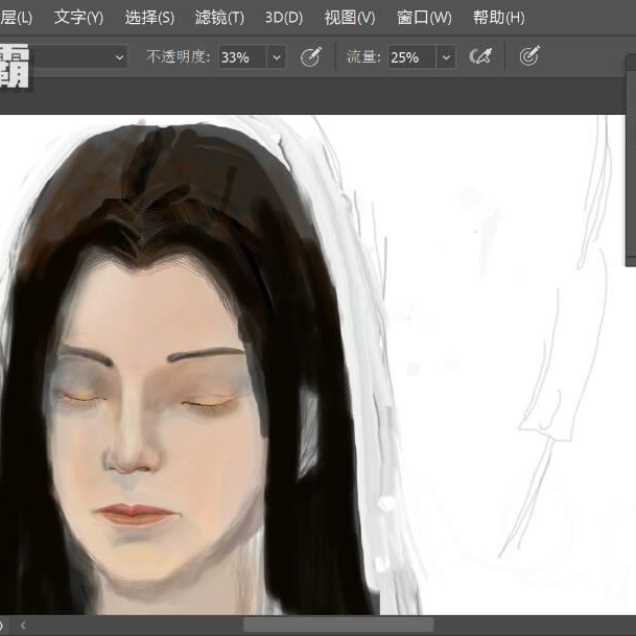Viewport: 636px width, 636px height.
Task: Open the 滤镜(T) menu
Action: (x=219, y=18)
